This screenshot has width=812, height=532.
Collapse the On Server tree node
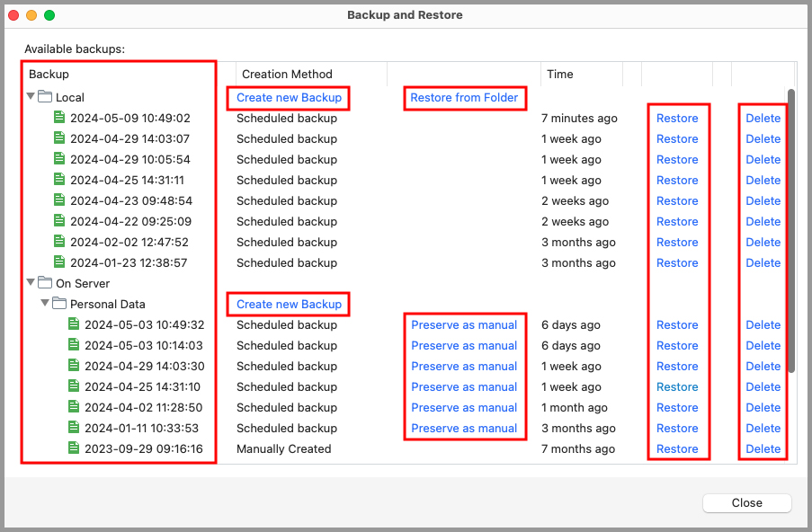31,282
